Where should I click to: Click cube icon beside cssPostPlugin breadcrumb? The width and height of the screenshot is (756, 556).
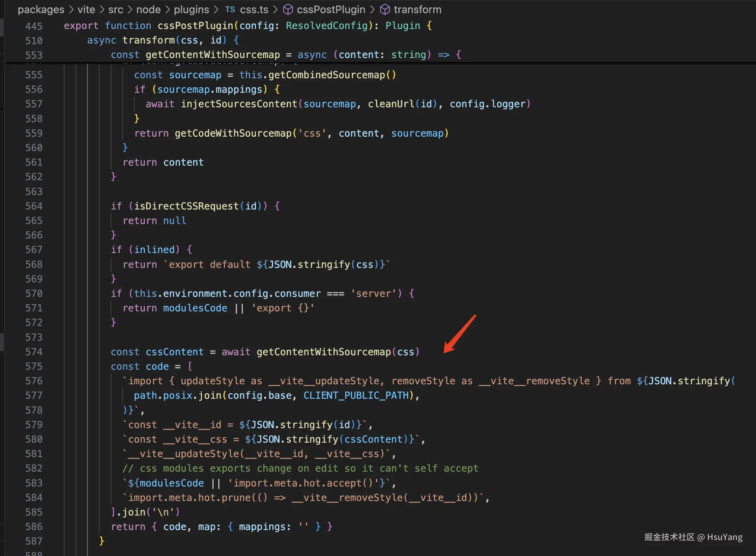pyautogui.click(x=288, y=9)
